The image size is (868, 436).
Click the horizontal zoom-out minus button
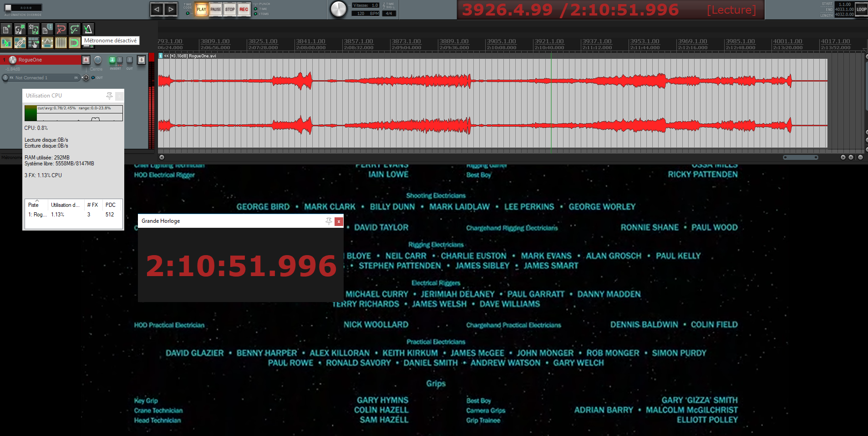(860, 157)
